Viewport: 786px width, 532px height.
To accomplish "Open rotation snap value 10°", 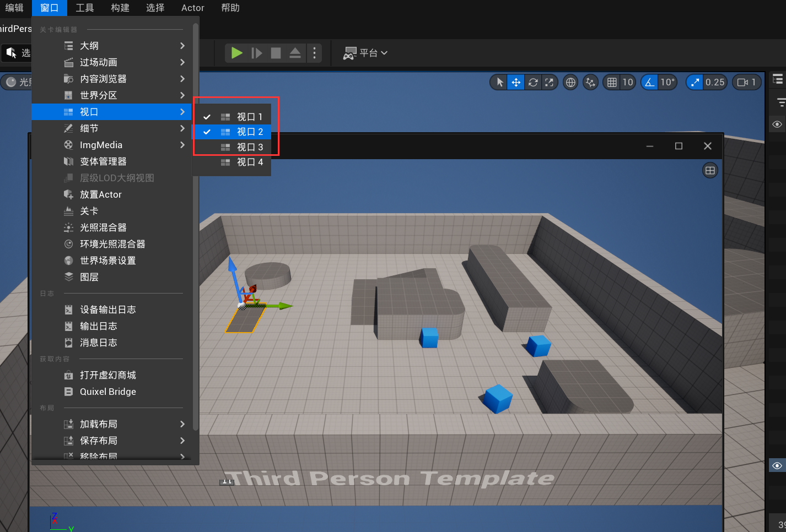I will (x=667, y=82).
